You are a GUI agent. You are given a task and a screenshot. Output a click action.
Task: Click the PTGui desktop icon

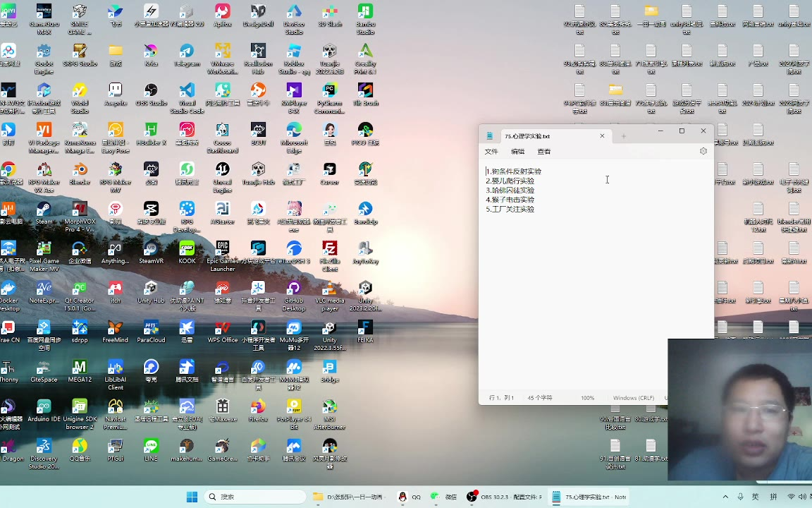(x=116, y=450)
